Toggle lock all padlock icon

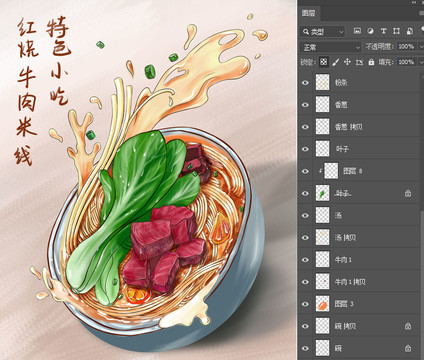tap(371, 62)
